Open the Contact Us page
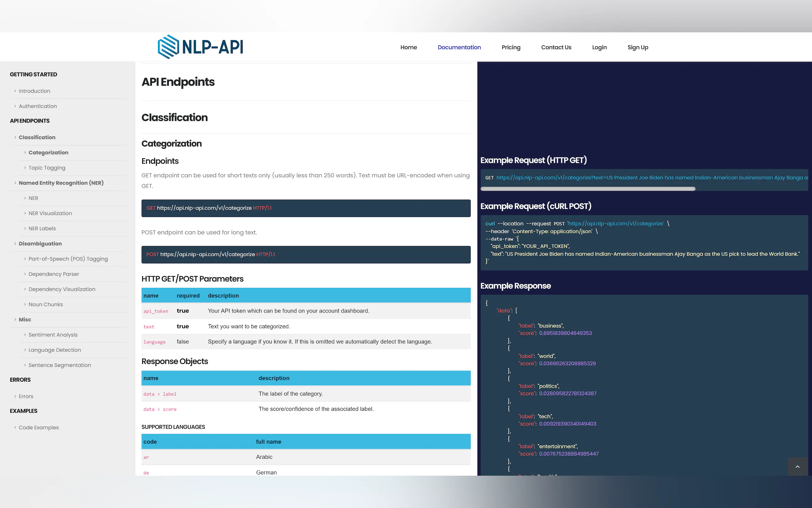Image resolution: width=812 pixels, height=508 pixels. 556,47
